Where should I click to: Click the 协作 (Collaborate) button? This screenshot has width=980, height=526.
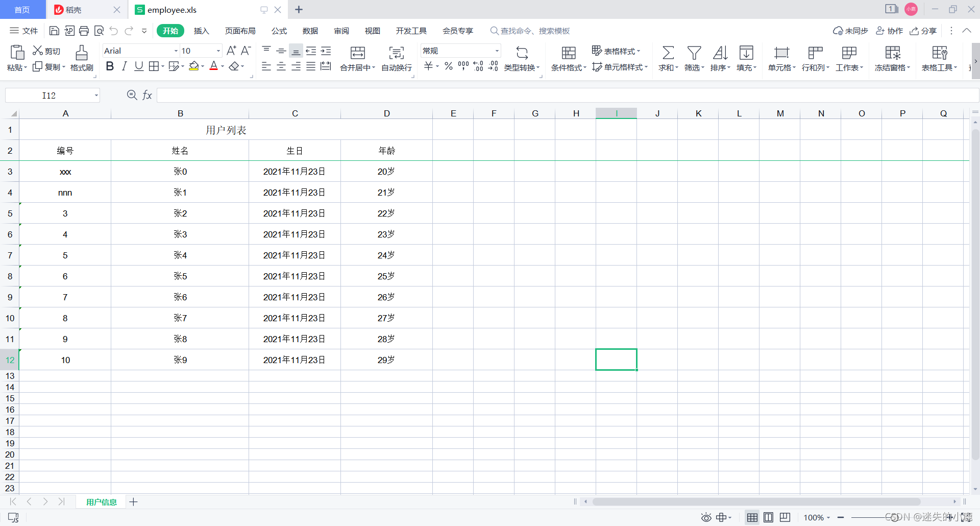(890, 31)
